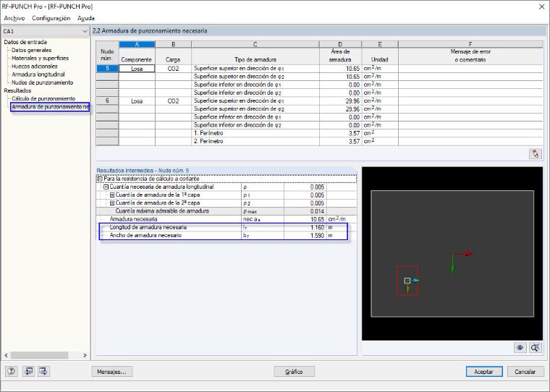This screenshot has width=550, height=392.
Task: Select 'Nudos de punzonamiento' in the tree
Action: point(43,82)
